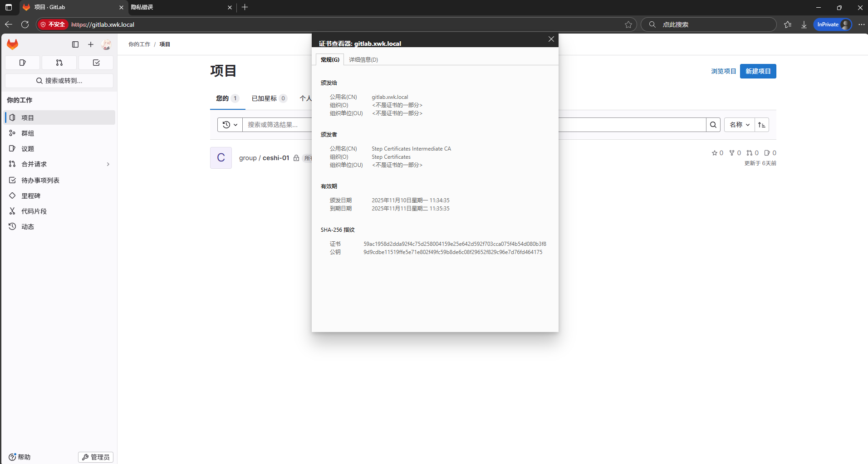Toggle the ascending sort direction

[x=762, y=124]
